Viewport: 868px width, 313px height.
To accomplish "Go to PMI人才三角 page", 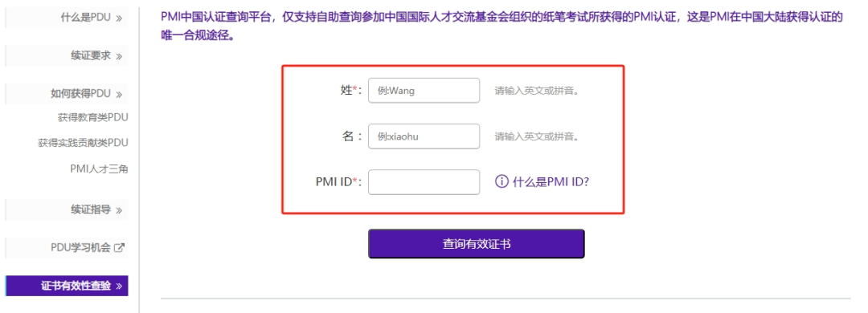I will coord(99,169).
